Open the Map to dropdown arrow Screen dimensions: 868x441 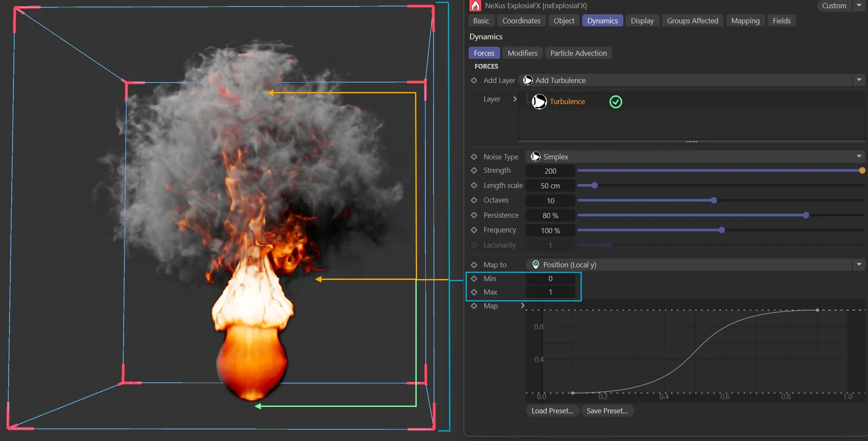[x=858, y=264]
